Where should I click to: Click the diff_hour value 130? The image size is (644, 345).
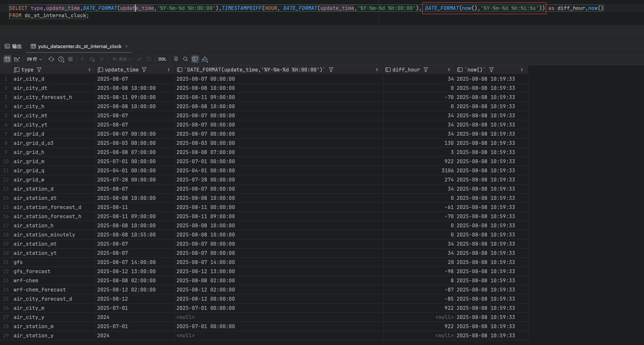coord(449,143)
